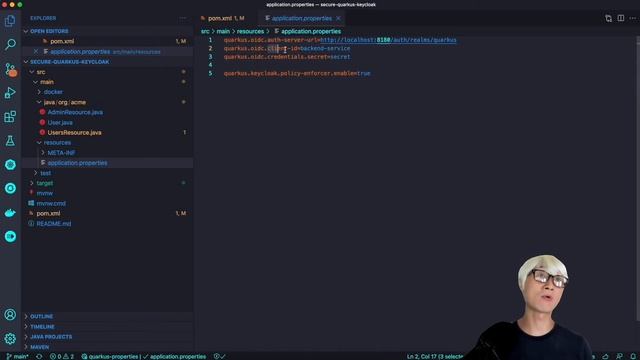
Task: Expand the target folder
Action: [x=44, y=183]
